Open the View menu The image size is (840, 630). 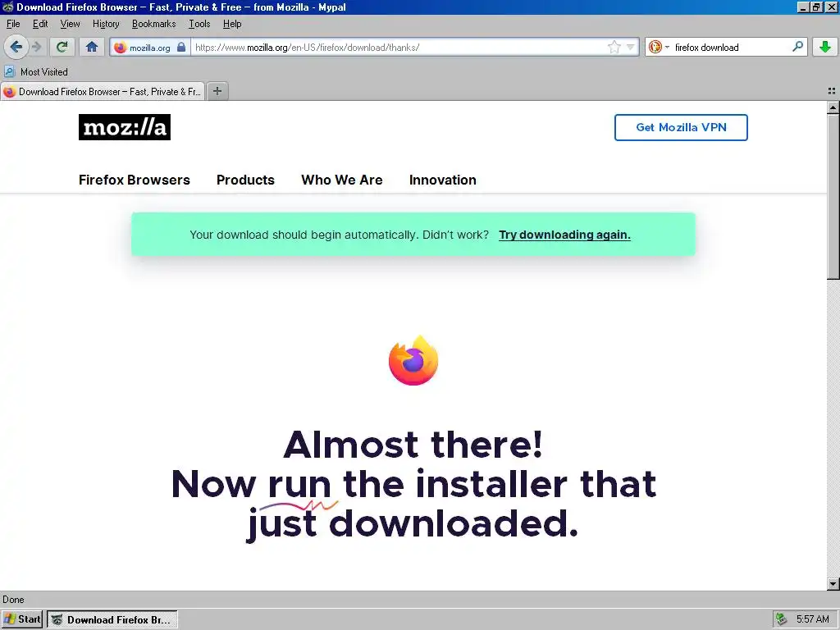[x=70, y=24]
